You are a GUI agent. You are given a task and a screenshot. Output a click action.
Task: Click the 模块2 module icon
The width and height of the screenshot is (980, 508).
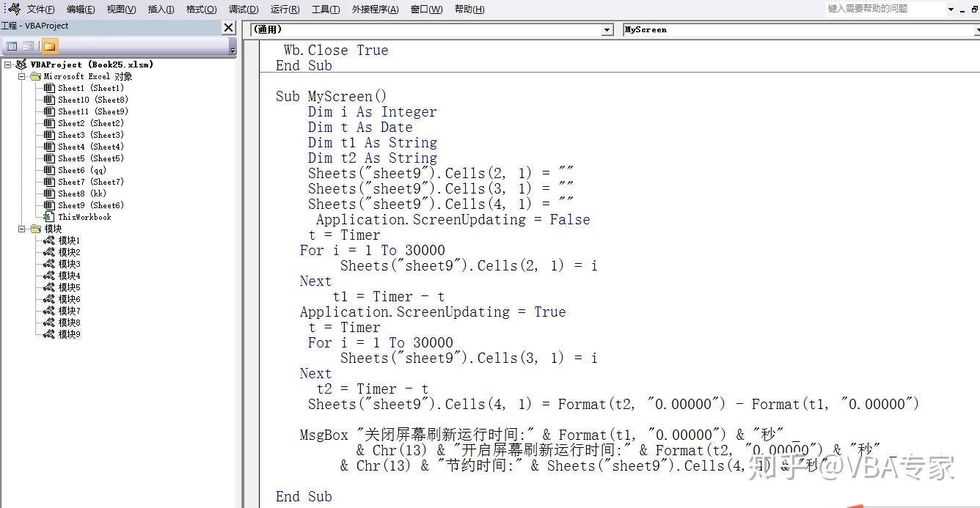tap(49, 252)
